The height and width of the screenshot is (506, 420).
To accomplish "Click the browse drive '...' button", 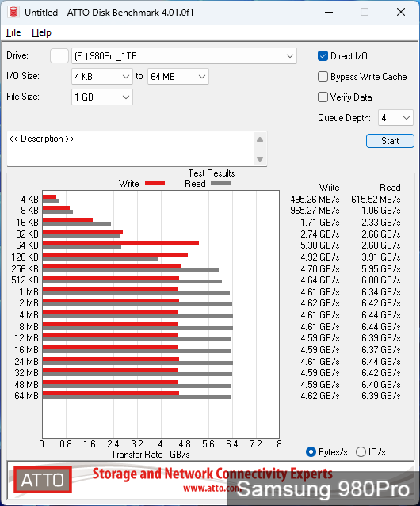I will (59, 56).
